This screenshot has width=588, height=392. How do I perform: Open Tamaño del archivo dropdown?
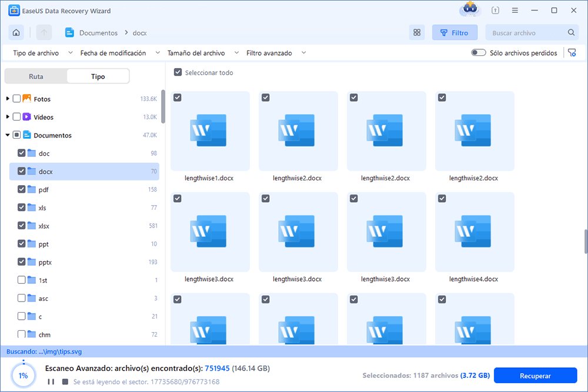[x=203, y=53]
